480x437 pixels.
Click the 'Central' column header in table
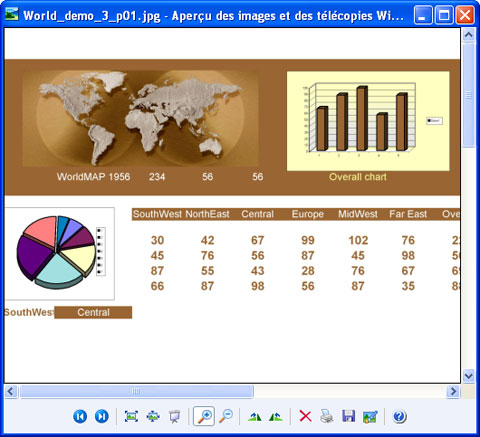point(257,214)
